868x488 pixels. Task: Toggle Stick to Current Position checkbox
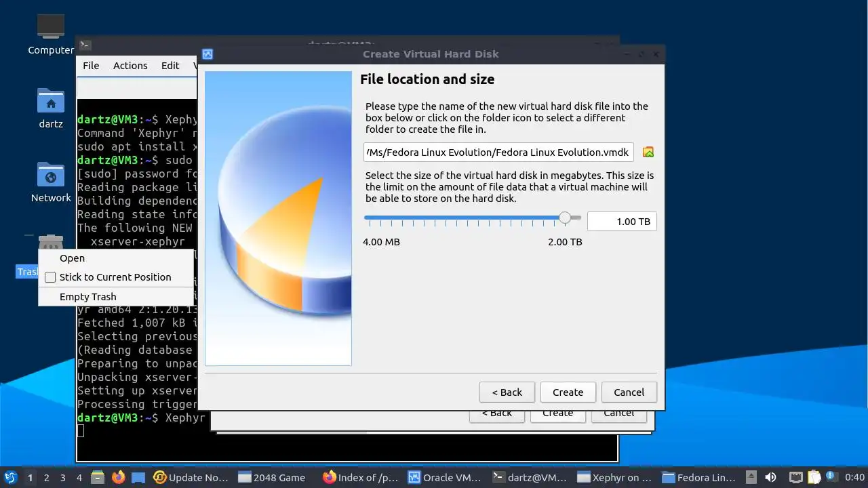[50, 277]
